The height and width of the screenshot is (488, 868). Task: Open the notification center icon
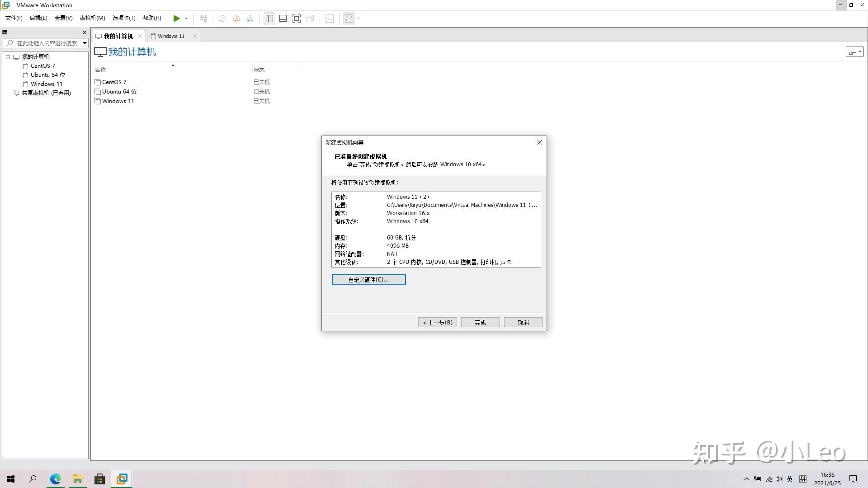coord(853,479)
